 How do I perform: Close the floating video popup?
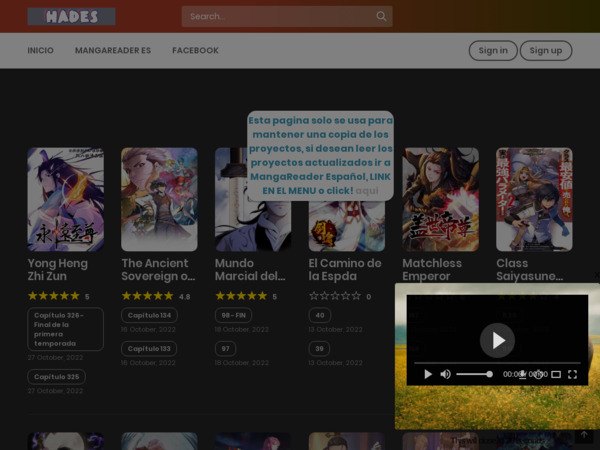596,275
